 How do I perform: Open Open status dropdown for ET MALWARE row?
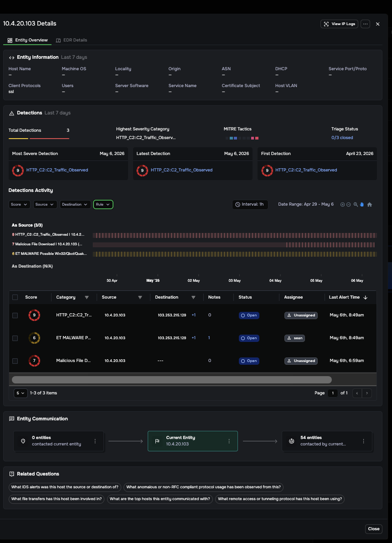(x=249, y=338)
